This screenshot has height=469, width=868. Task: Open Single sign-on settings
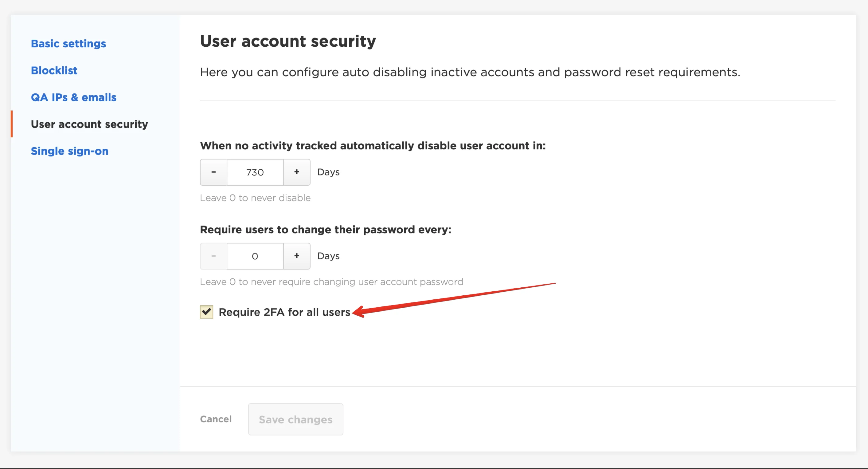(70, 151)
